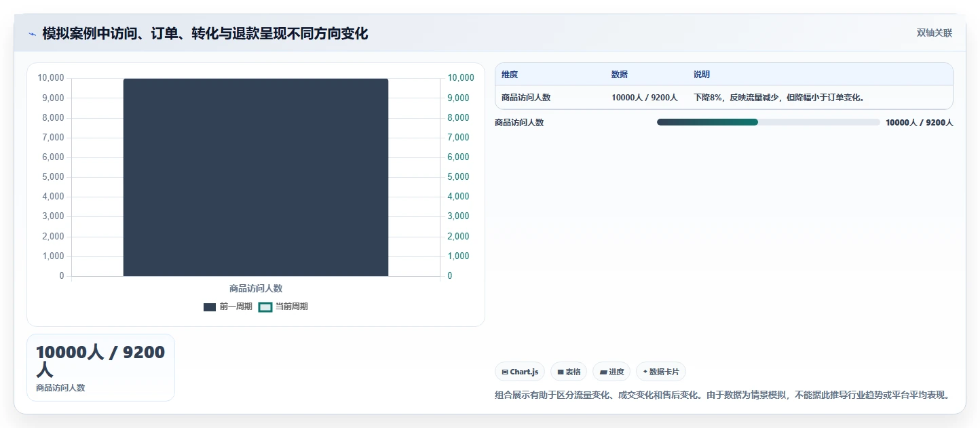Screen dimensions: 980x428
Task: Click the 说明 column header
Action: (x=702, y=75)
